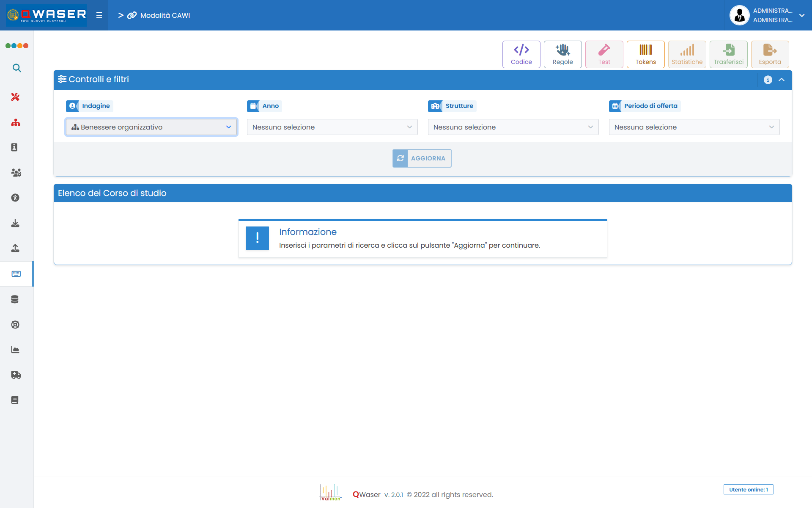Click the colored dots sidebar icon
This screenshot has height=508, width=812.
(x=17, y=46)
